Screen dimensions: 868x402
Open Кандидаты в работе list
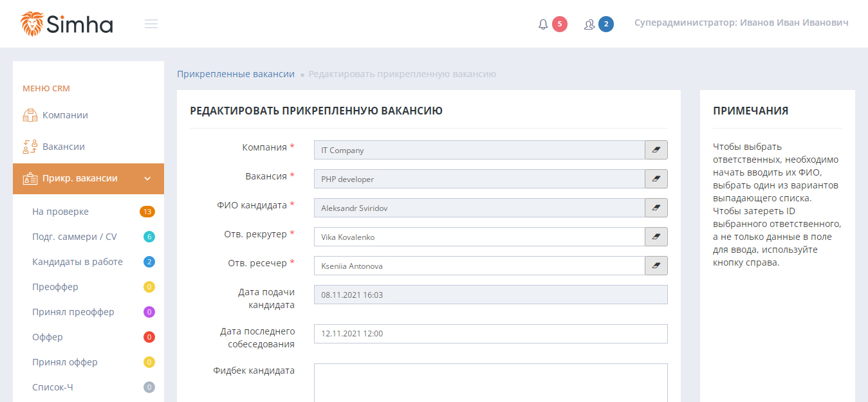pos(77,262)
